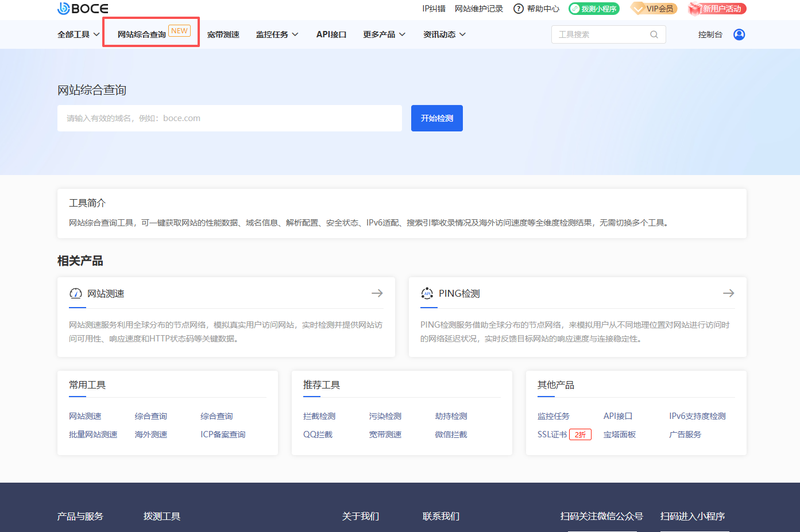Open the 资讯动态 dropdown
This screenshot has height=532, width=800.
[444, 34]
